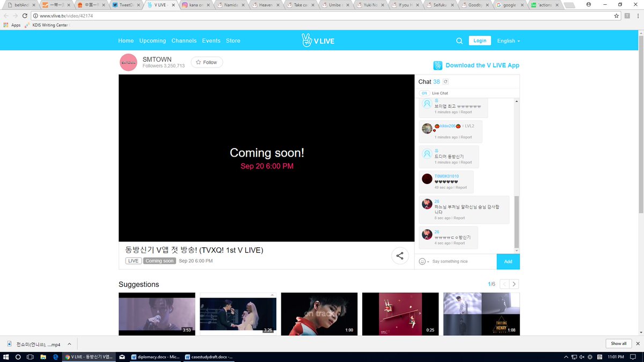Click the Download V LIVE App icon
The image size is (644, 362).
coord(438,65)
